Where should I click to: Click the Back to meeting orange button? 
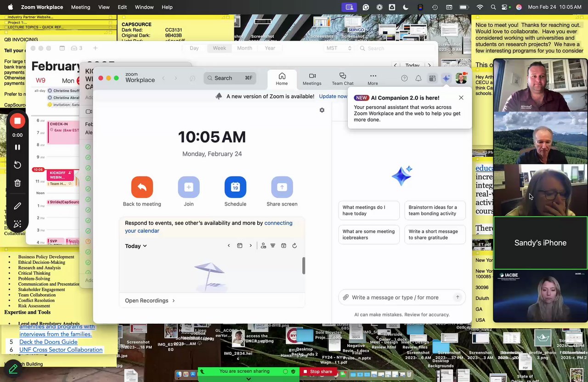[x=142, y=187]
